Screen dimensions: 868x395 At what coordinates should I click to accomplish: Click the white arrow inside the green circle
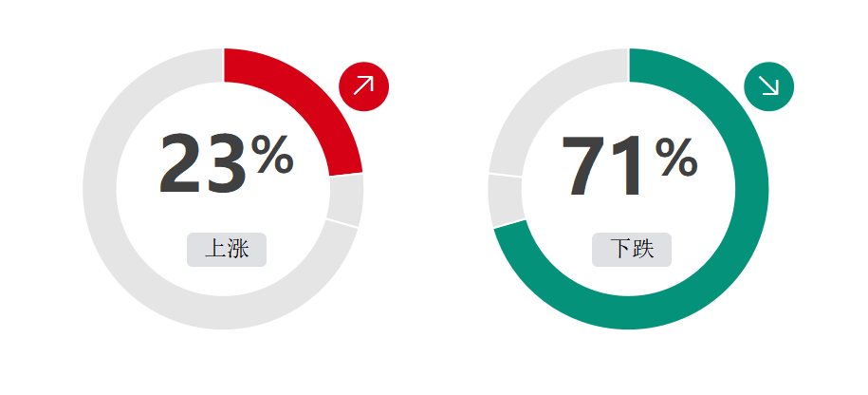click(769, 85)
